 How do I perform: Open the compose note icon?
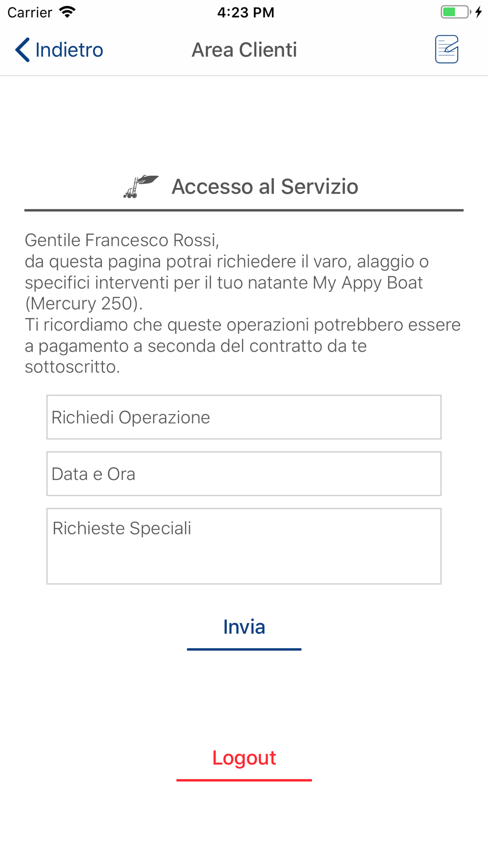pyautogui.click(x=447, y=49)
